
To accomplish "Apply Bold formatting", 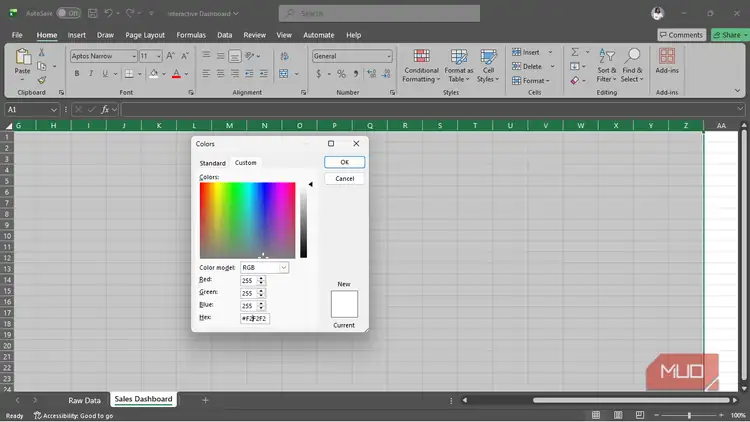I will click(x=77, y=74).
